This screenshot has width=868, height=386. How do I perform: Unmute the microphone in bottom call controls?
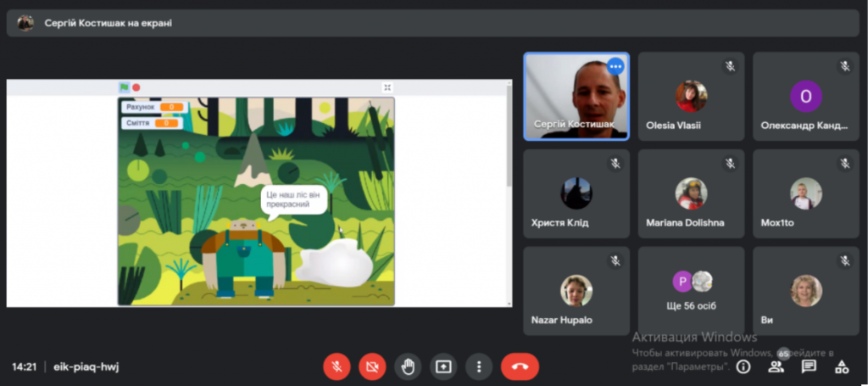337,366
